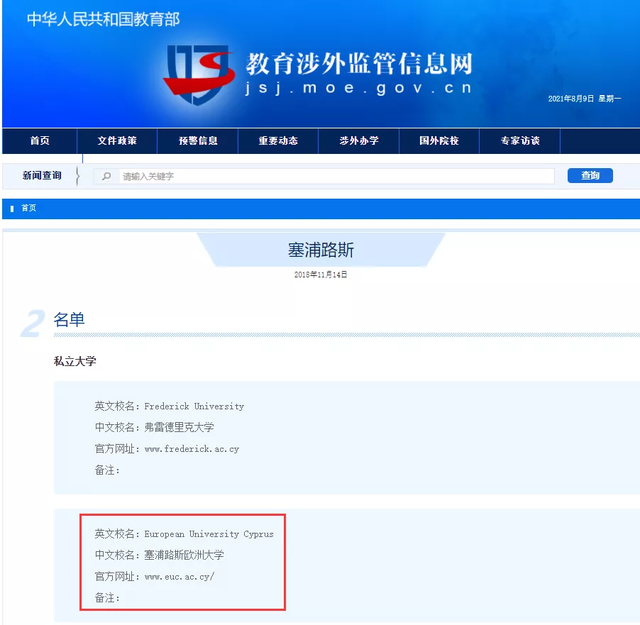Open the 专家访谈 menu entry
The width and height of the screenshot is (640, 625).
(x=520, y=141)
